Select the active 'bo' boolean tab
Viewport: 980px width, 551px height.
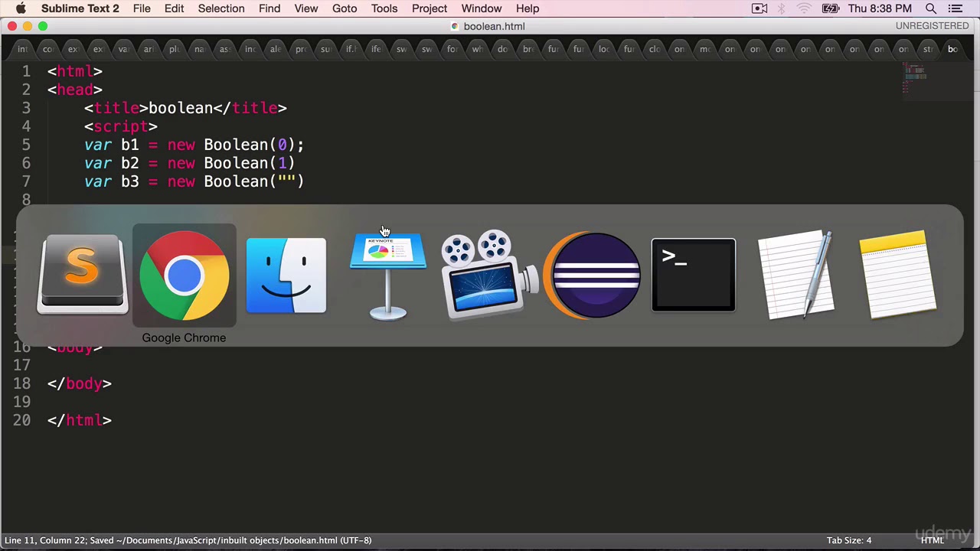click(952, 49)
